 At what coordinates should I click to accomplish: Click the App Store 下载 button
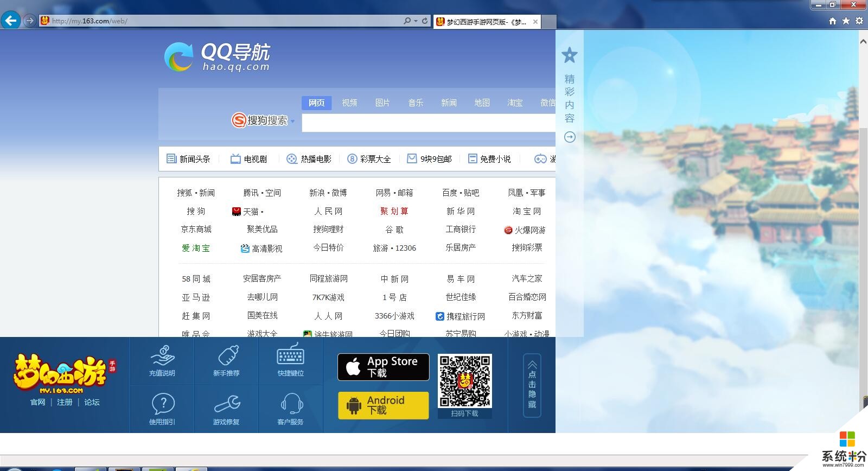[x=384, y=367]
